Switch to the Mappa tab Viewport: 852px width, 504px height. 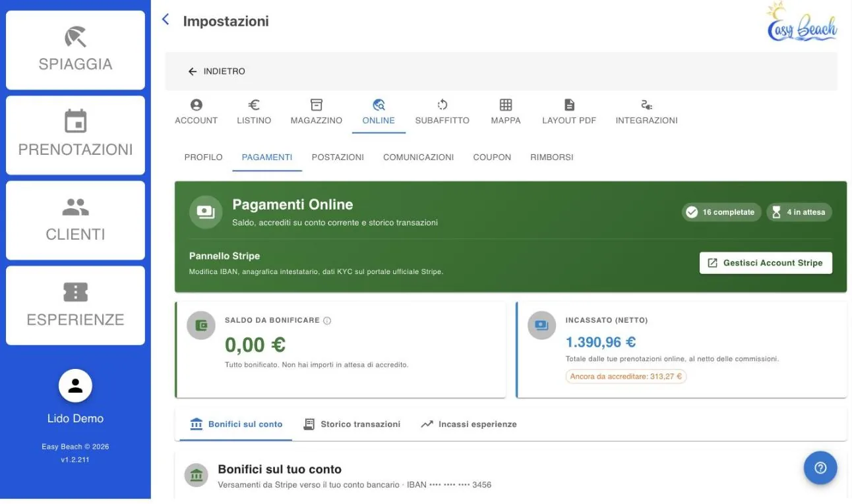pos(506,112)
